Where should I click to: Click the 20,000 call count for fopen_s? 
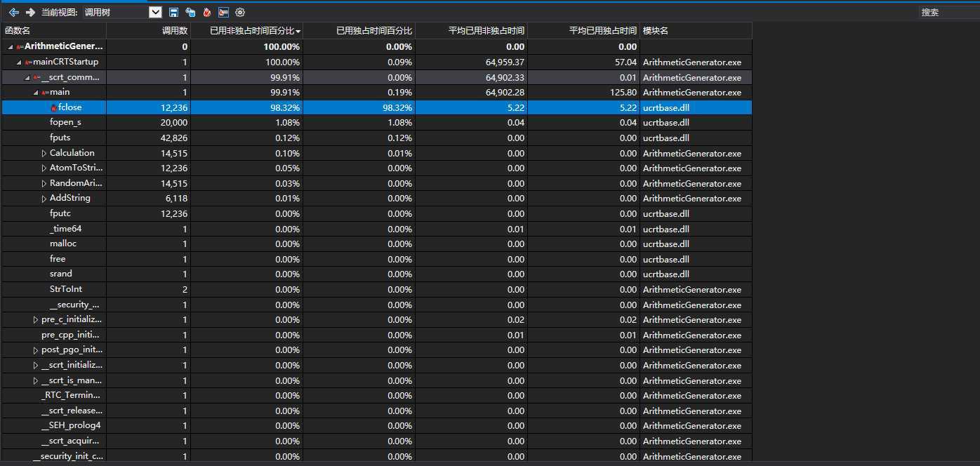click(x=173, y=123)
